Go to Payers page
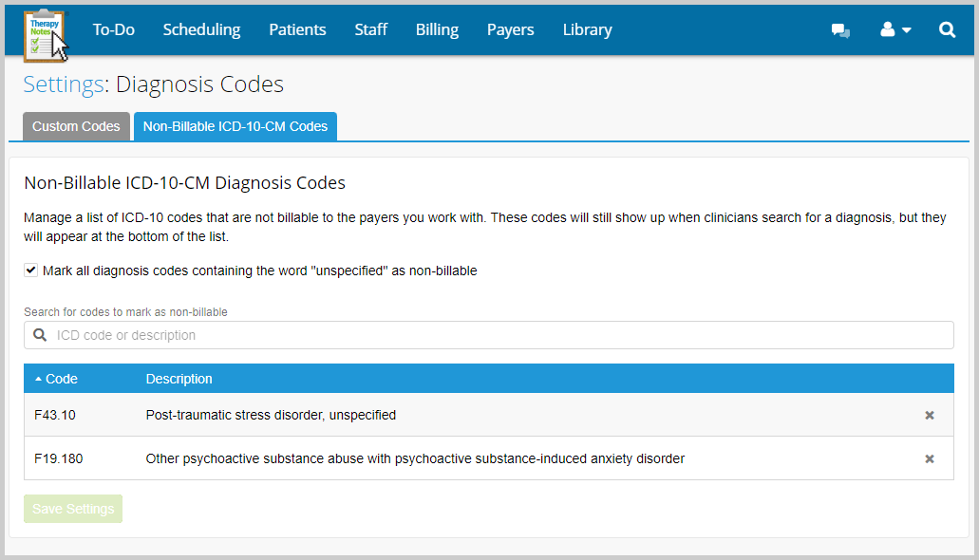979x560 pixels. click(x=510, y=30)
